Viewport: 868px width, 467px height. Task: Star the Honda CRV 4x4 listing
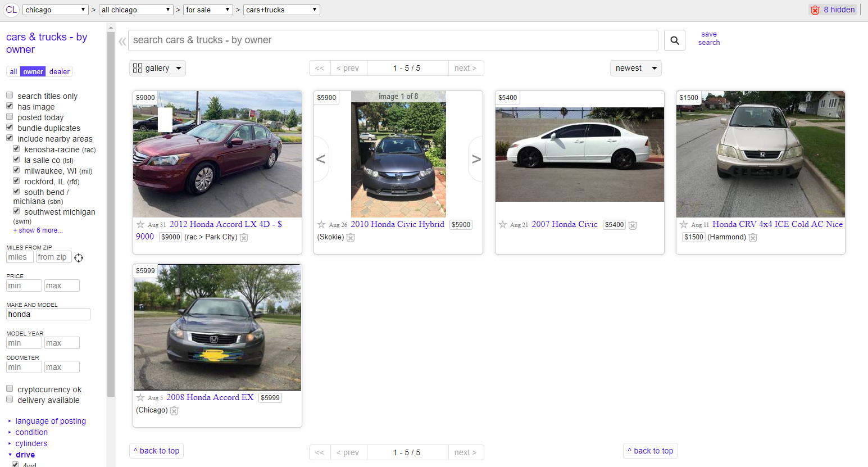point(684,224)
